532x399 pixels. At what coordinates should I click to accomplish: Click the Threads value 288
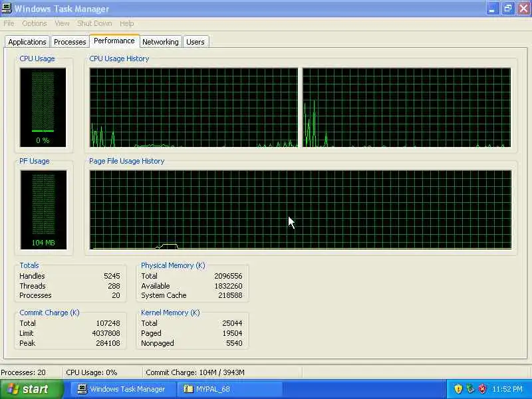coord(114,286)
